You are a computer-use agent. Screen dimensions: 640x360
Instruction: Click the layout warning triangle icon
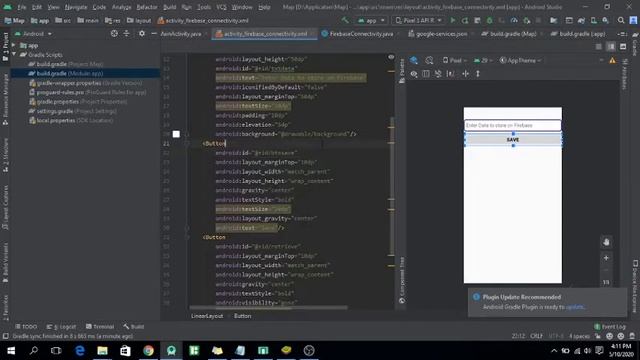click(x=613, y=60)
